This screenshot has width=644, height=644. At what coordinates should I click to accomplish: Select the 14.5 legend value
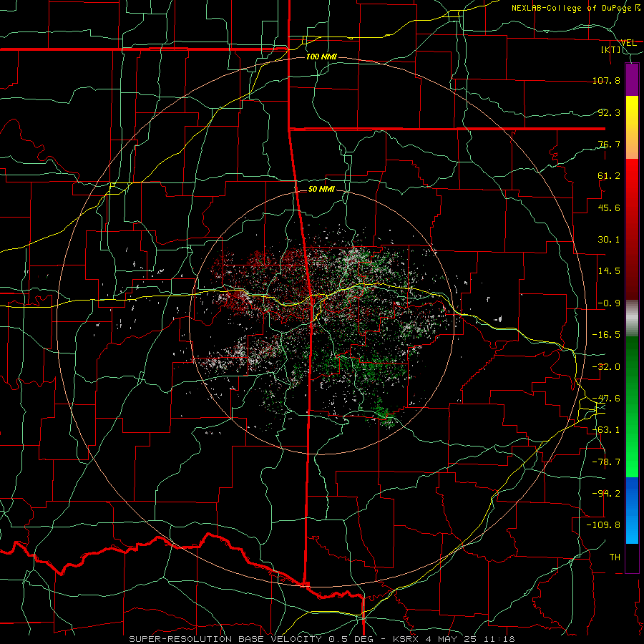coord(609,271)
